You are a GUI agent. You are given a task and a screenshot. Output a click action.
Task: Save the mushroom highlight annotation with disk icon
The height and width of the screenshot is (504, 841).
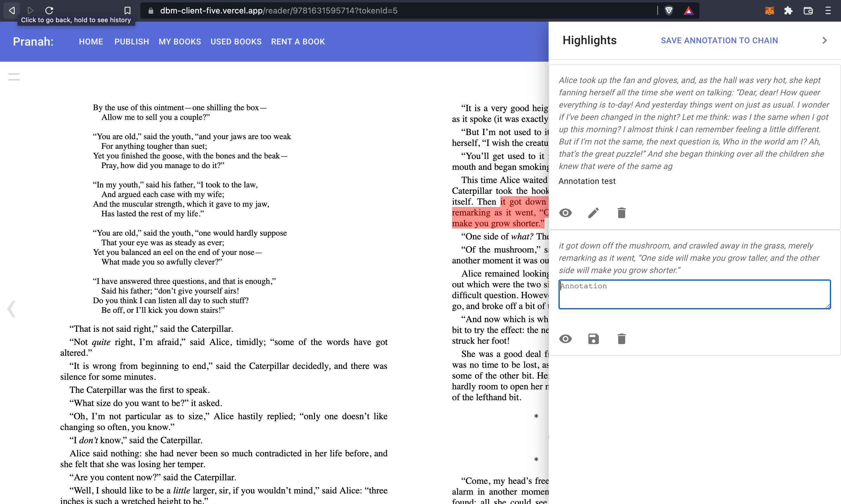pos(593,339)
